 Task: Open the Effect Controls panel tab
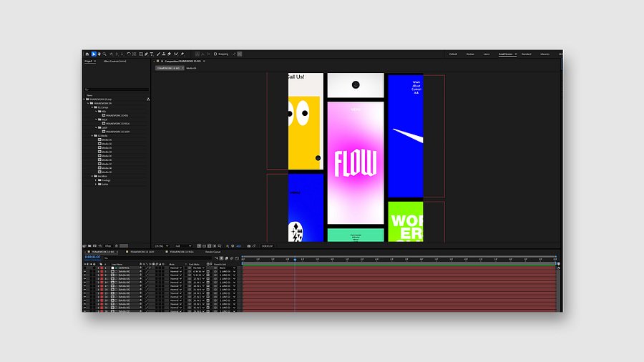coord(114,61)
